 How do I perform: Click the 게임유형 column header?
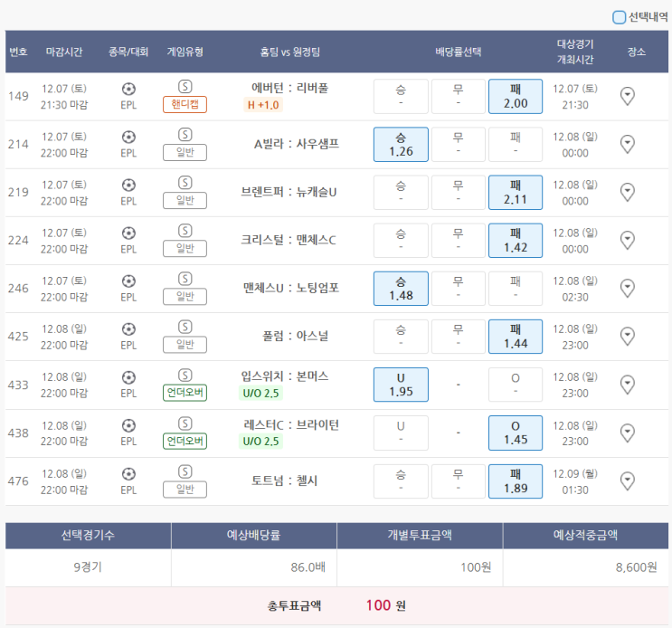185,52
